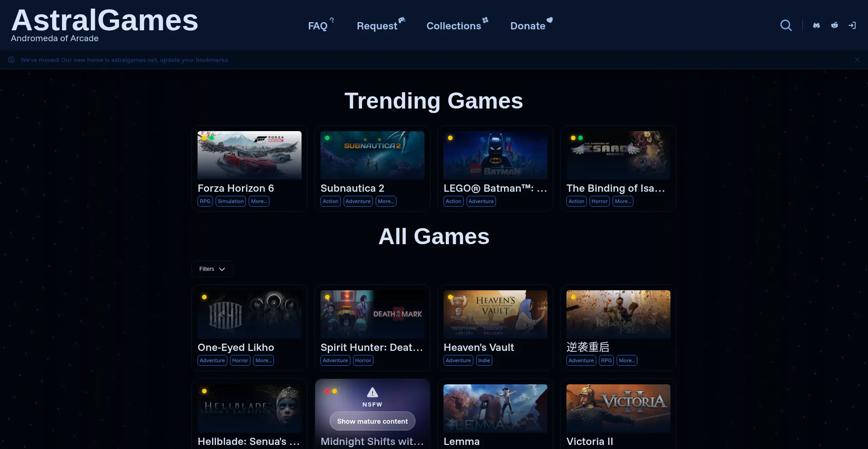
Task: Select Horror tag on The Binding of Isaac
Action: 599,201
